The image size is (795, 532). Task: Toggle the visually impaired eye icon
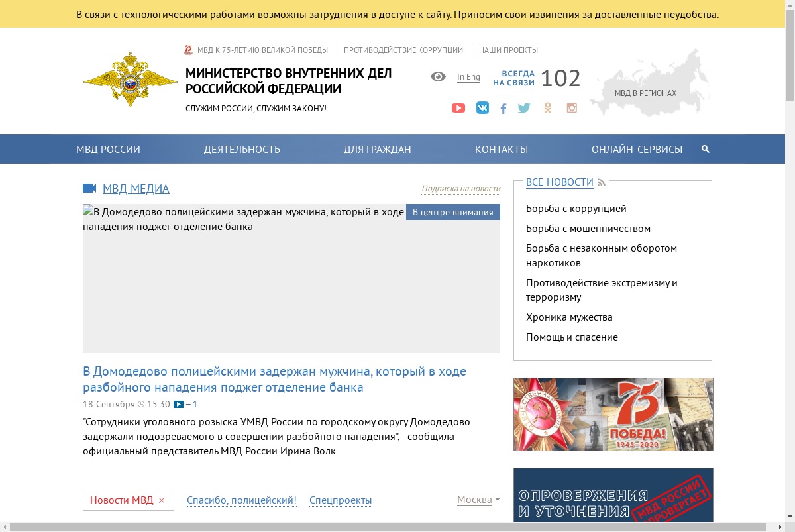(438, 76)
